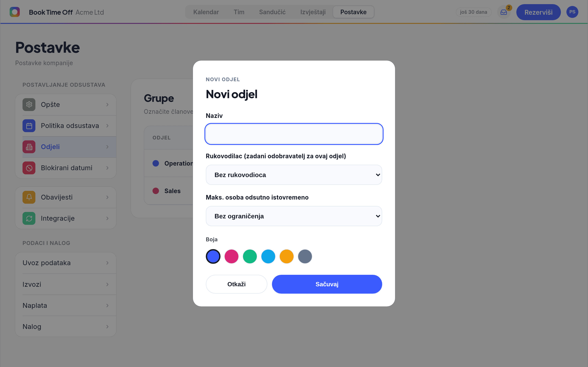Click the Book Time Off logo icon

click(14, 12)
